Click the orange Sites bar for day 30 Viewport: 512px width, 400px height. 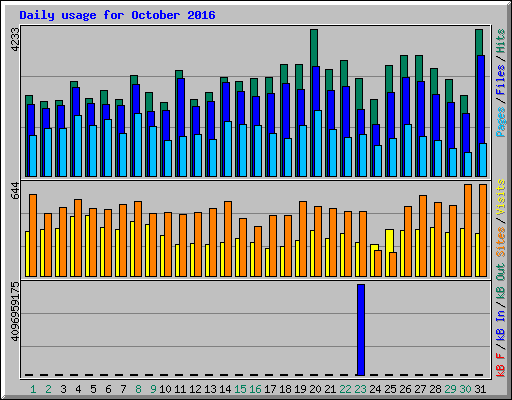tap(468, 230)
